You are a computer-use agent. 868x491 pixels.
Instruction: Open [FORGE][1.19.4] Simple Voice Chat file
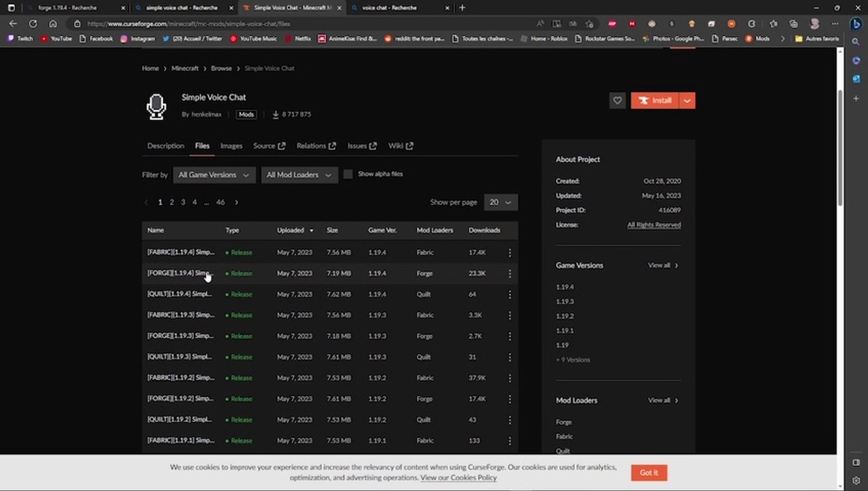(x=180, y=273)
